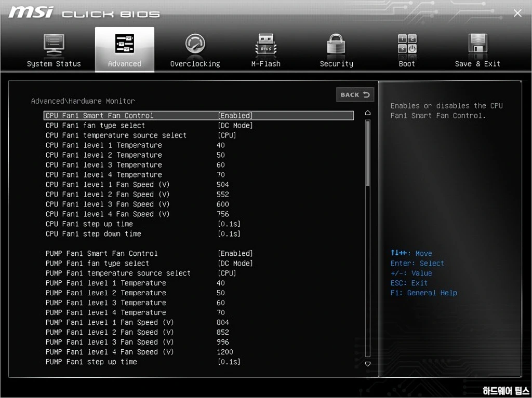532x398 pixels.
Task: Open the M-Flash USB drive icon
Action: (x=265, y=44)
